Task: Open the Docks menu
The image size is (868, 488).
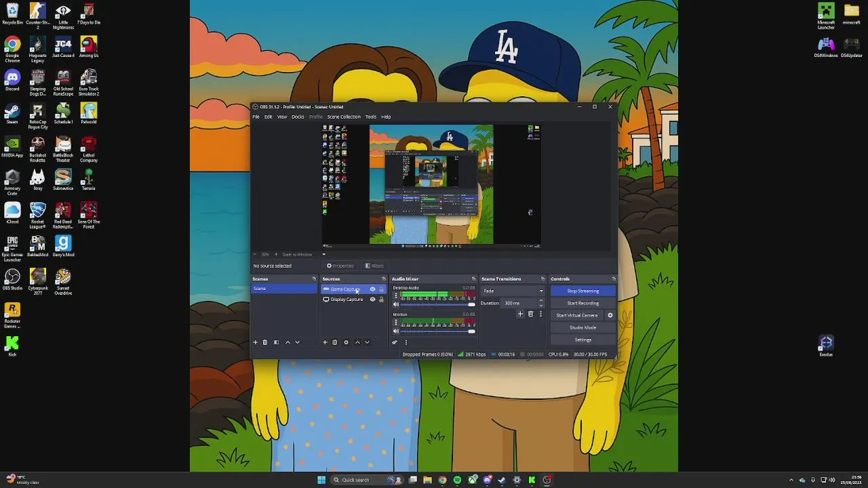Action: coord(298,117)
